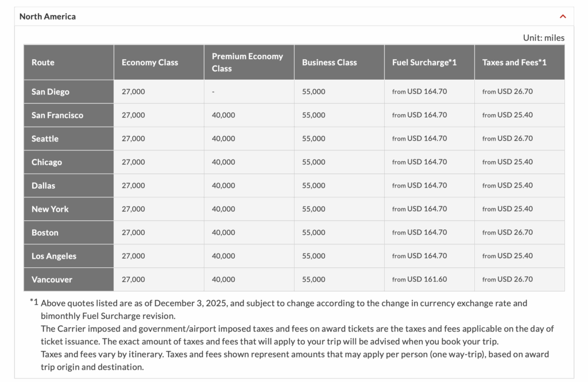Viewport: 588px width, 382px height.
Task: Click the North America accordion heading
Action: 48,17
